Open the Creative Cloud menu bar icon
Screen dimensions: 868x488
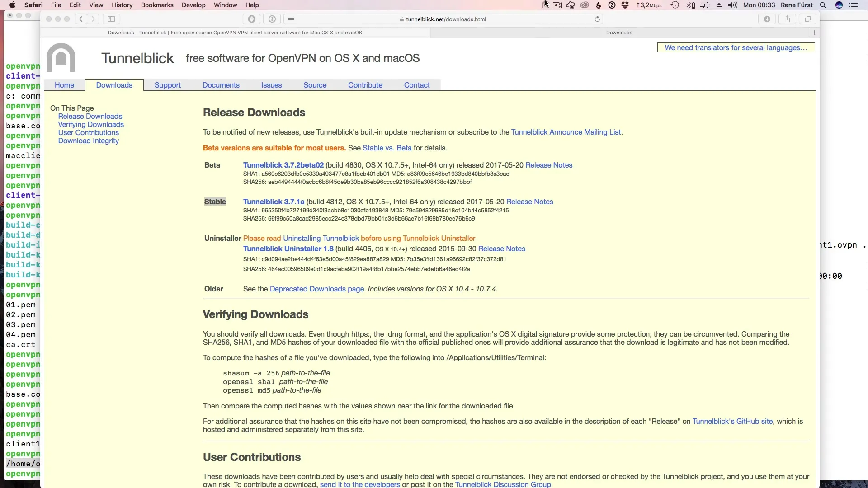pyautogui.click(x=585, y=5)
